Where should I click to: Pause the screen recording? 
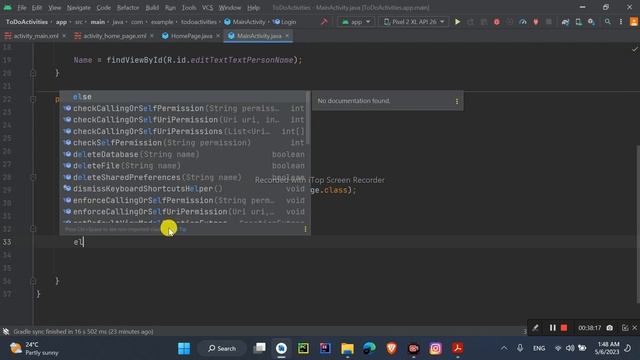(x=552, y=328)
